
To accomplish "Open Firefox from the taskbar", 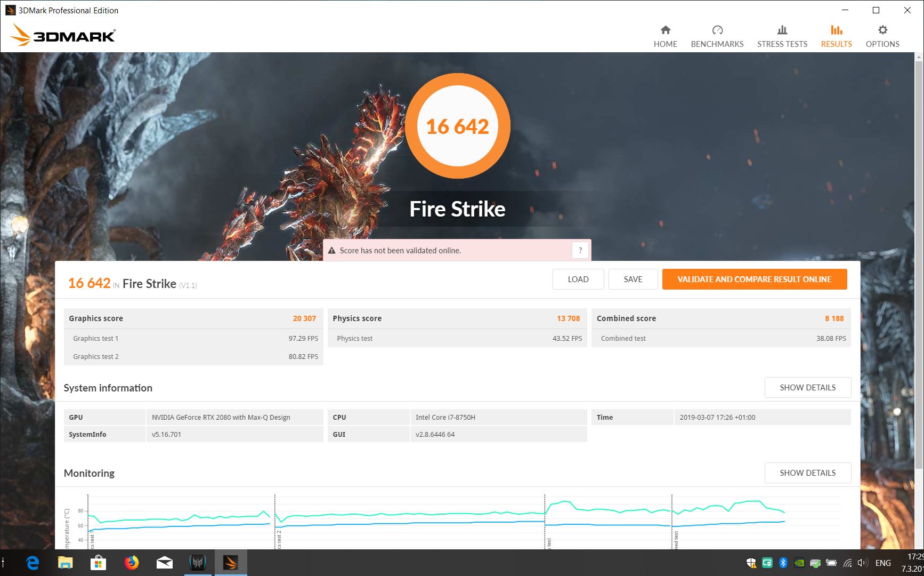I will pyautogui.click(x=131, y=563).
